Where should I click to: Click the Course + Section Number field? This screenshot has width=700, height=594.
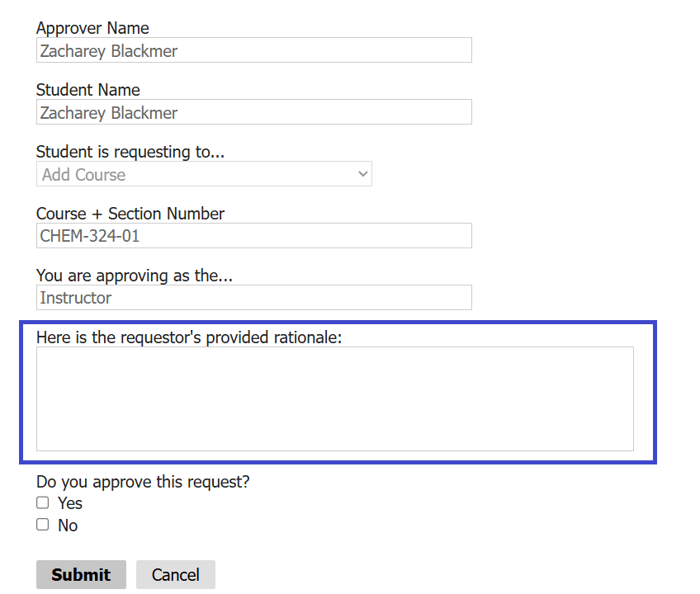coord(253,236)
